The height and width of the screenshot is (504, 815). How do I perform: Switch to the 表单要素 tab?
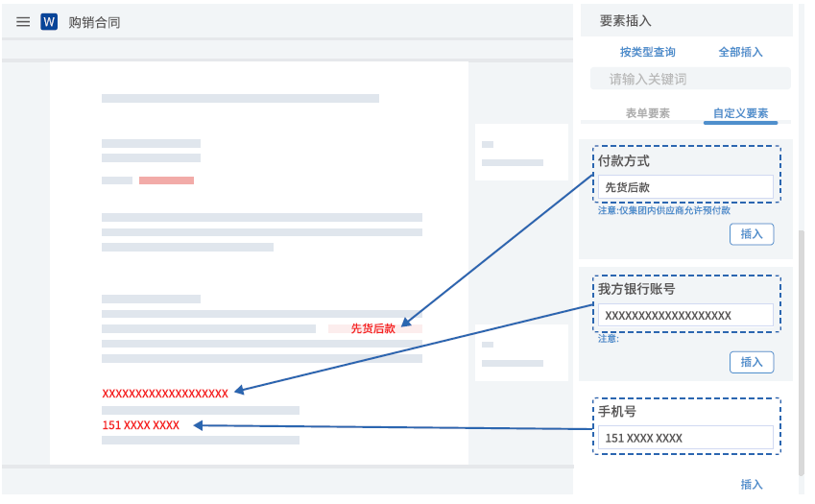[647, 113]
